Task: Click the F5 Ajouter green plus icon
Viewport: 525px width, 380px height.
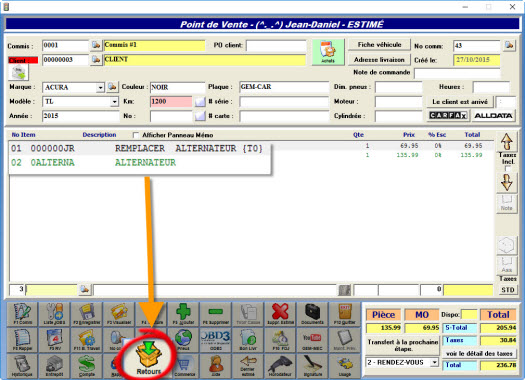Action: (183, 314)
